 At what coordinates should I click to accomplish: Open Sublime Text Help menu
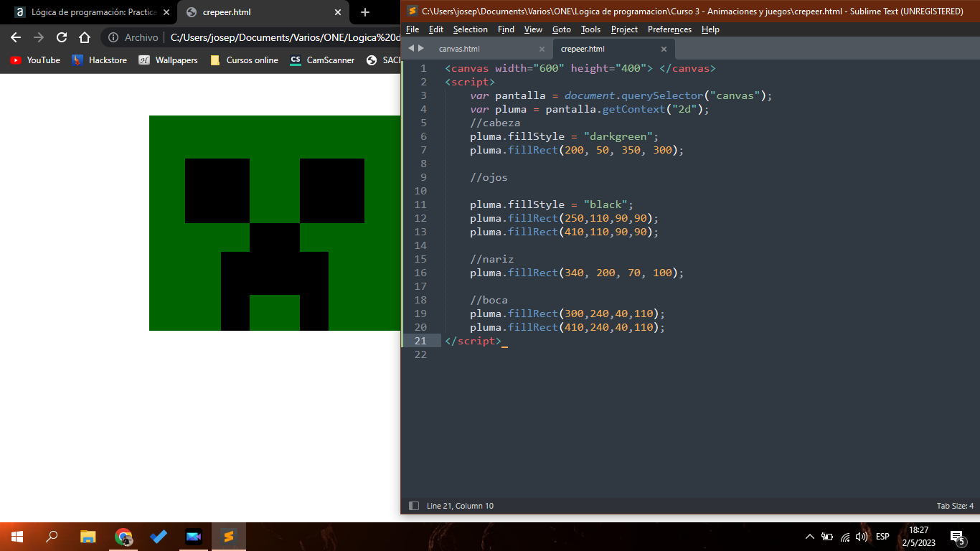click(x=710, y=29)
